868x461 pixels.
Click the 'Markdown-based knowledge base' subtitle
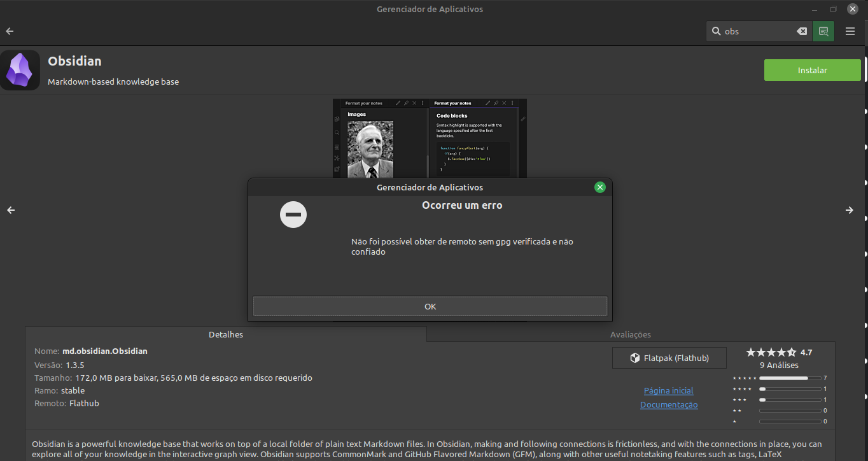(x=113, y=82)
